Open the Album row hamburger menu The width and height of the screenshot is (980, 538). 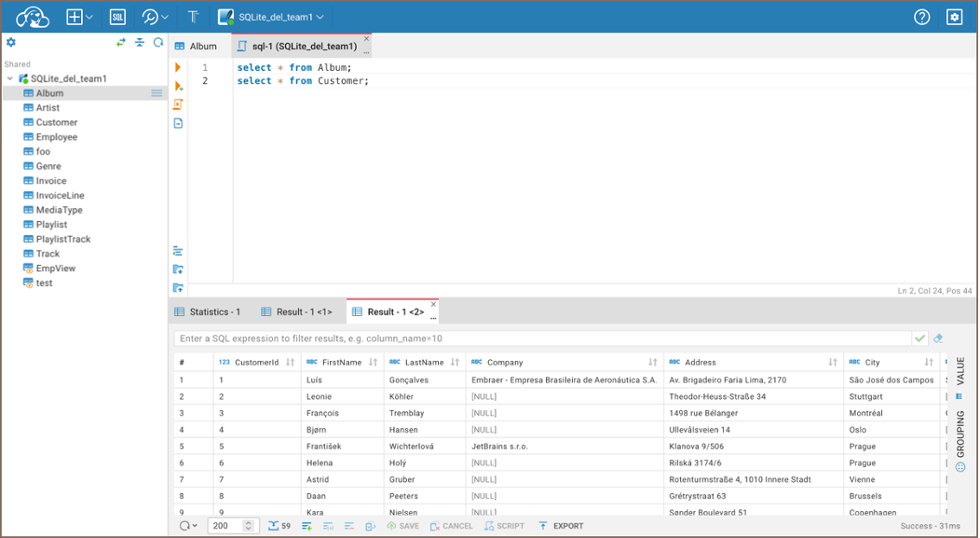[x=157, y=93]
